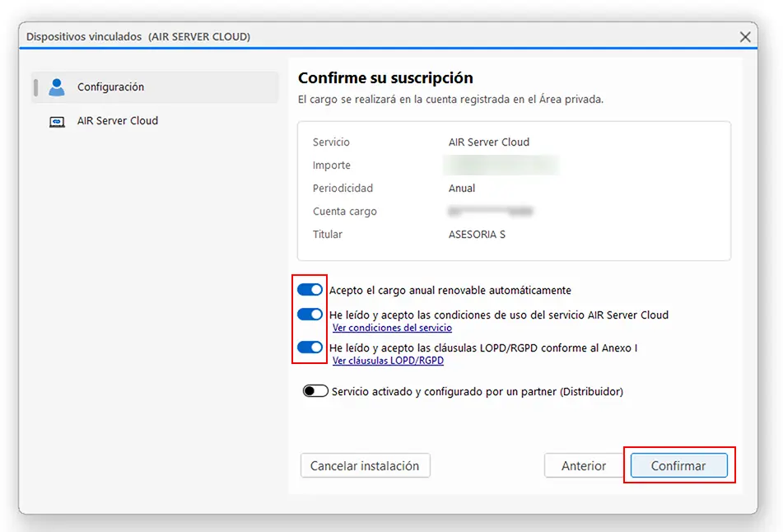Click Cancelar instalación button
This screenshot has width=783, height=532.
(365, 465)
